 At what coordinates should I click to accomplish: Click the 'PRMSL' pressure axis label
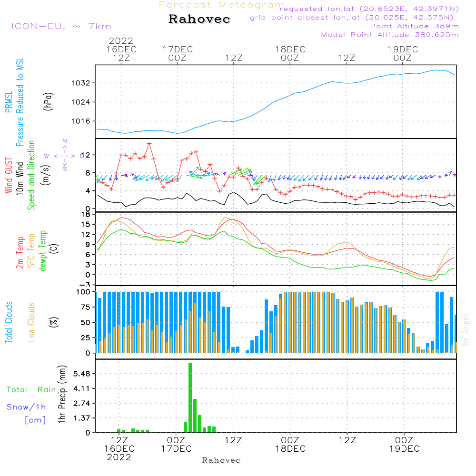(9, 102)
